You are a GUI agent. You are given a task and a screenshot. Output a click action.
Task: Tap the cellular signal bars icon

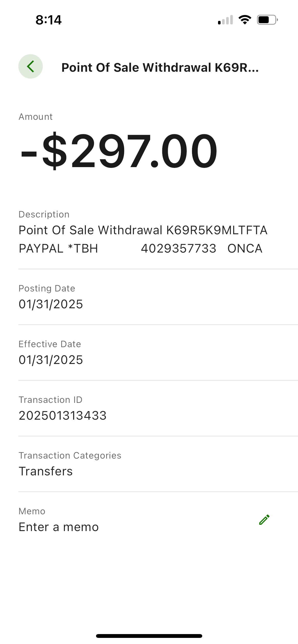(x=225, y=20)
